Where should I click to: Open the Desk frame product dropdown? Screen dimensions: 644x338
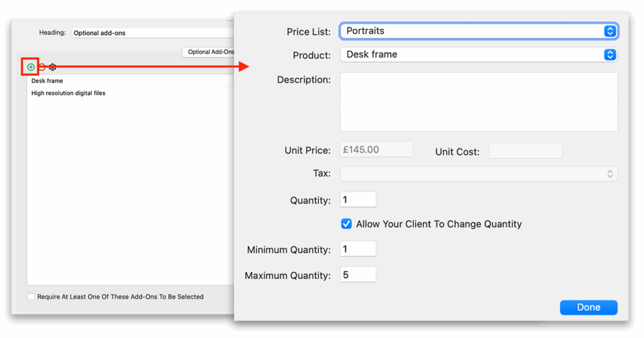click(x=479, y=55)
